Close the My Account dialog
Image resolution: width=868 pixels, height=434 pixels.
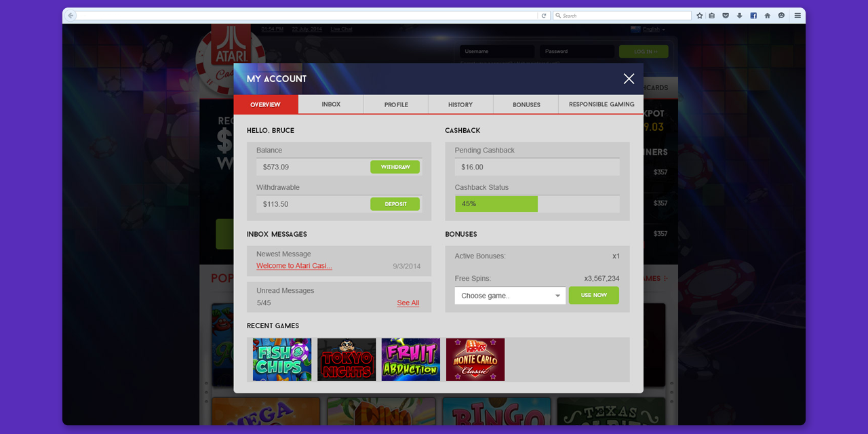[629, 79]
